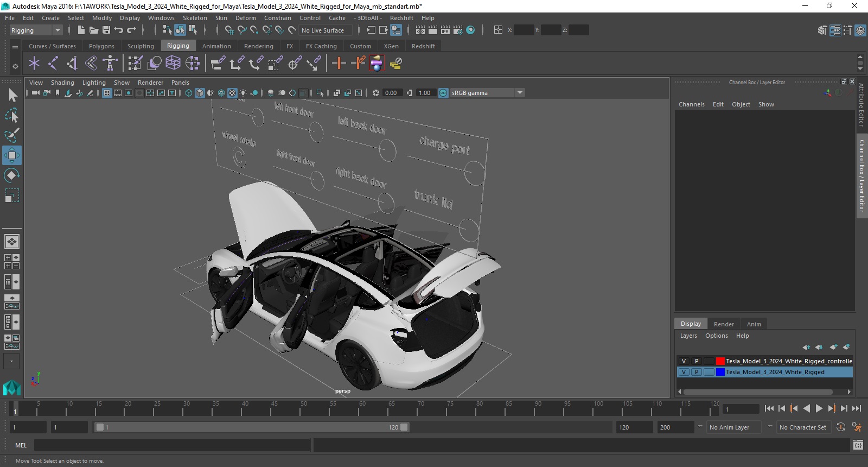Pick the Scale tool in toolbox

tap(12, 195)
